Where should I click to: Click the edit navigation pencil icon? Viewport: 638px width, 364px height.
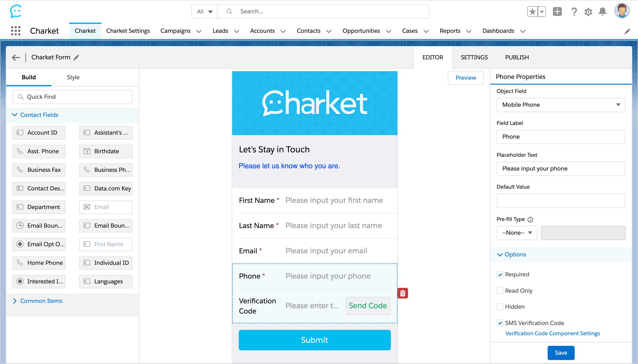click(x=627, y=31)
